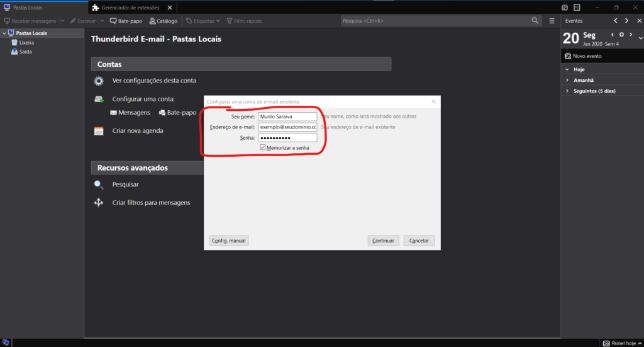
Task: Open Bate-papo in the toolbar
Action: coord(126,21)
